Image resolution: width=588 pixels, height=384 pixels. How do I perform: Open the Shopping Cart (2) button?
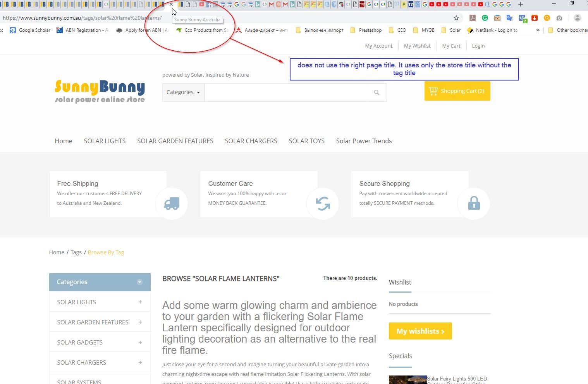point(457,91)
